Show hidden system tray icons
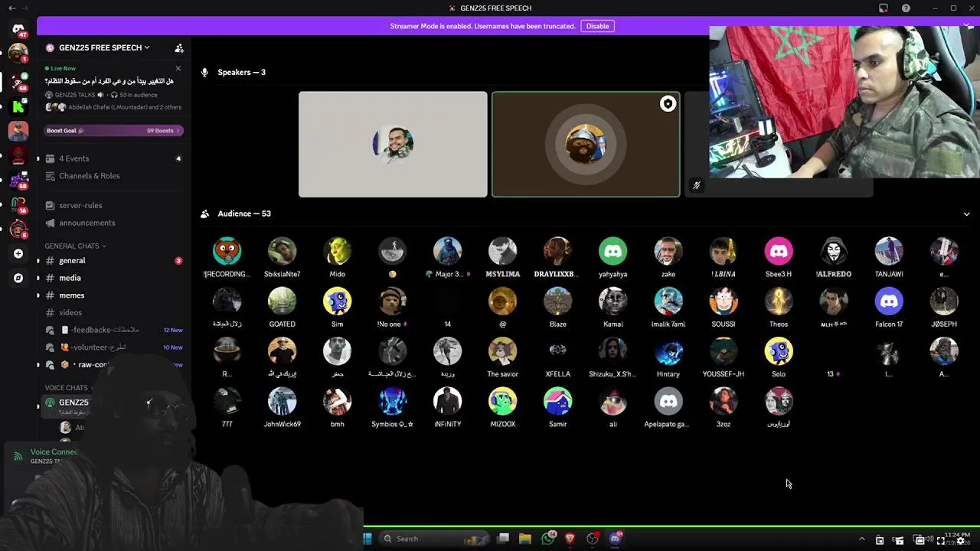This screenshot has height=551, width=980. pos(861,540)
